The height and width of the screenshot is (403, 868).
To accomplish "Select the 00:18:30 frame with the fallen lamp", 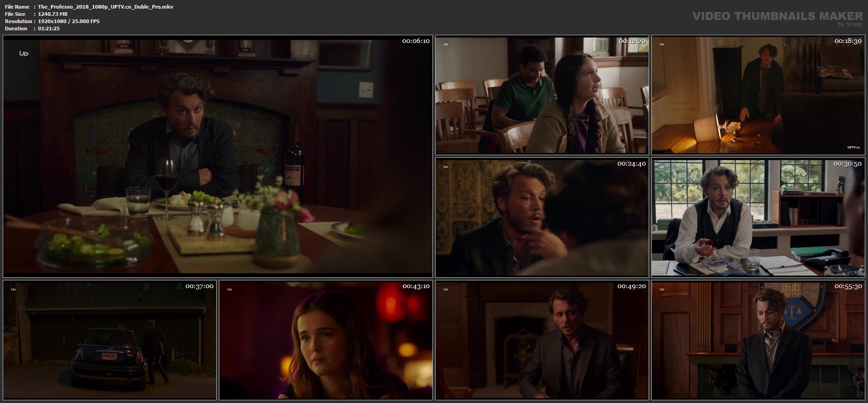I will click(x=758, y=95).
